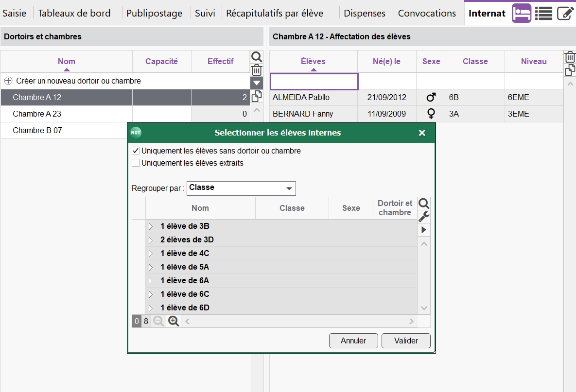Click copy icon beside Chambre A 12

pos(257,97)
